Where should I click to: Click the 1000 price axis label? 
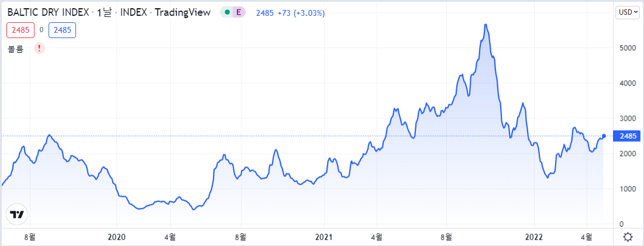click(x=627, y=189)
